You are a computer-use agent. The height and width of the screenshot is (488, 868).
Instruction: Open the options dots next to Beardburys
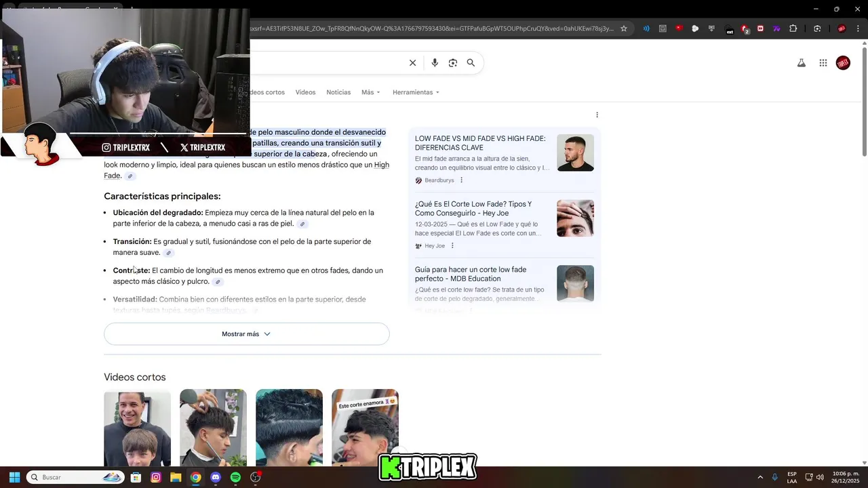click(x=462, y=180)
